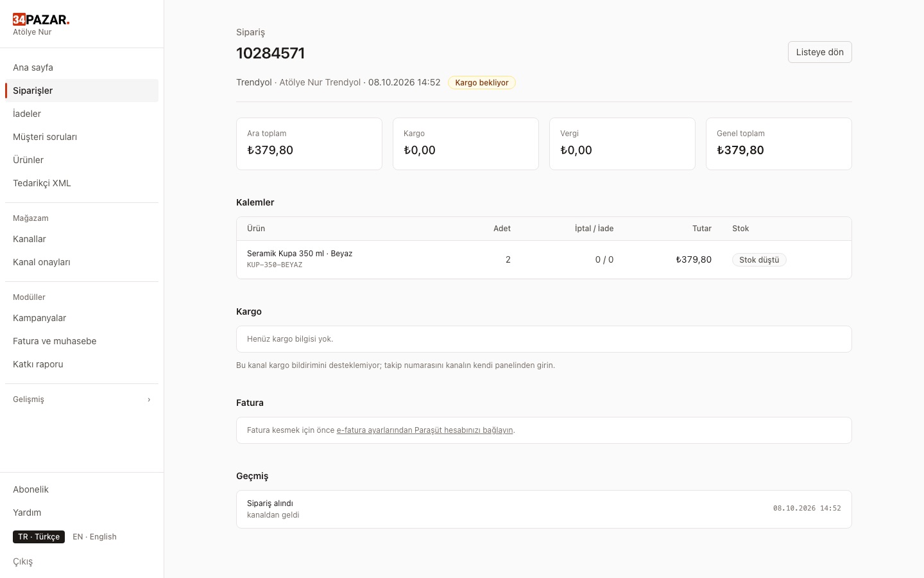Open Kanal onayları
Viewport: 924px width, 578px height.
click(x=81, y=262)
